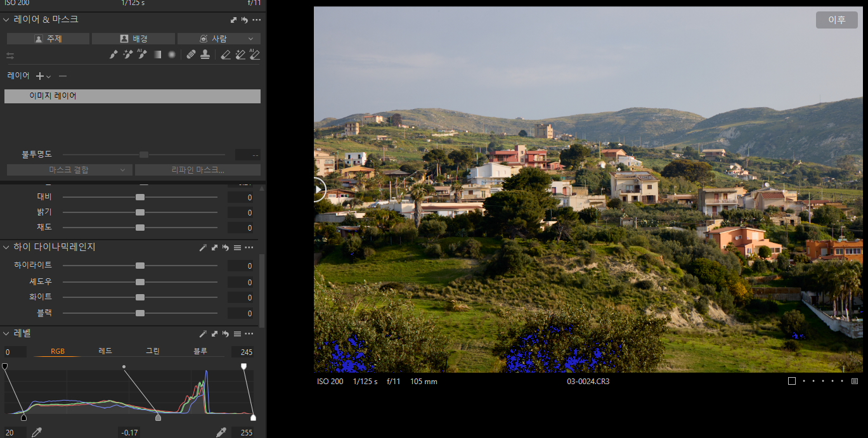The height and width of the screenshot is (438, 868).
Task: Select the AI eraser tool
Action: pyautogui.click(x=255, y=55)
